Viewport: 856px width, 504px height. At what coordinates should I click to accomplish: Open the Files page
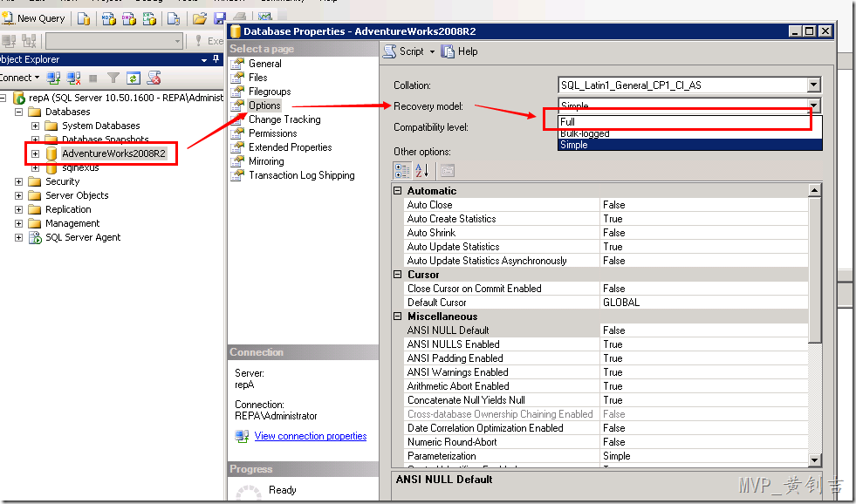point(257,78)
